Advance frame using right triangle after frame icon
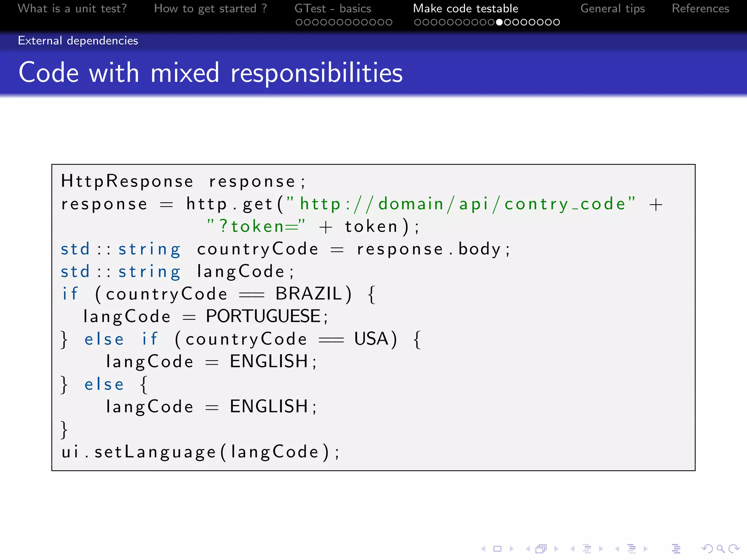 click(556, 549)
